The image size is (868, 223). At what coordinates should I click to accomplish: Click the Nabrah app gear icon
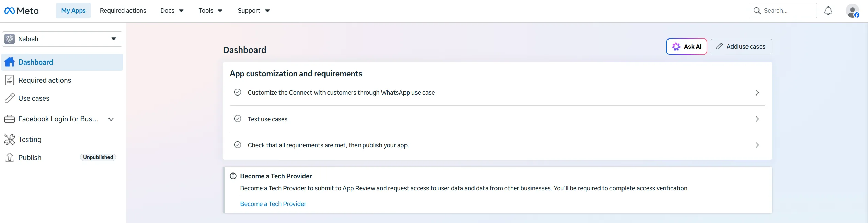10,39
